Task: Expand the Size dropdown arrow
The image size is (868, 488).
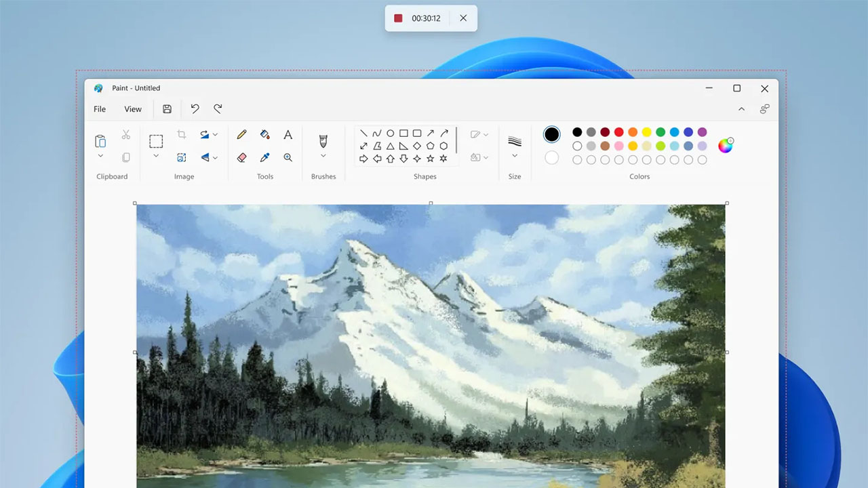Action: [x=515, y=156]
